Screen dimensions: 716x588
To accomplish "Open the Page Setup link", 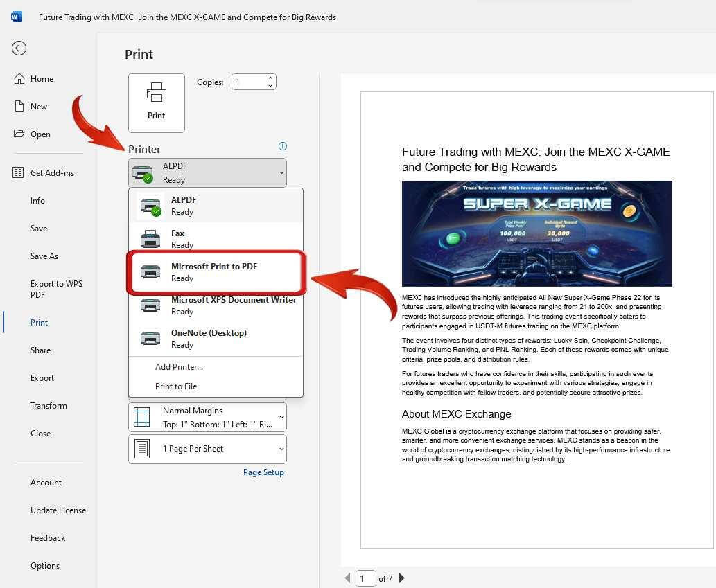I will 263,472.
